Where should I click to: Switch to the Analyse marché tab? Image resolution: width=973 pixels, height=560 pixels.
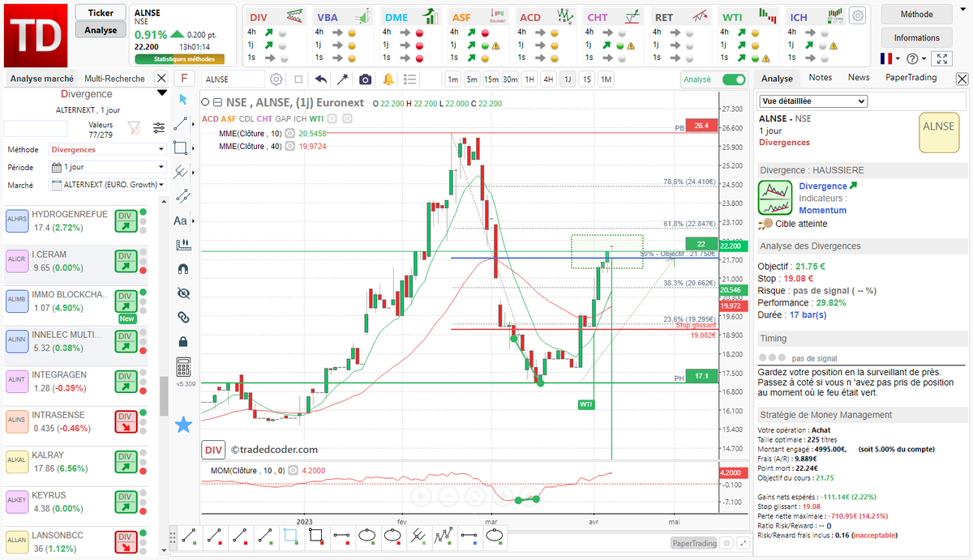pyautogui.click(x=42, y=79)
